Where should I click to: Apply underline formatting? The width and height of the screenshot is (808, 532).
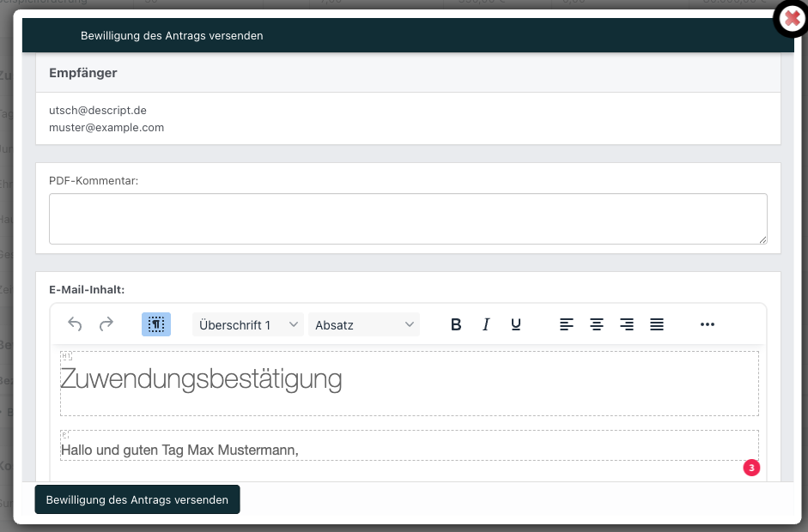(516, 324)
